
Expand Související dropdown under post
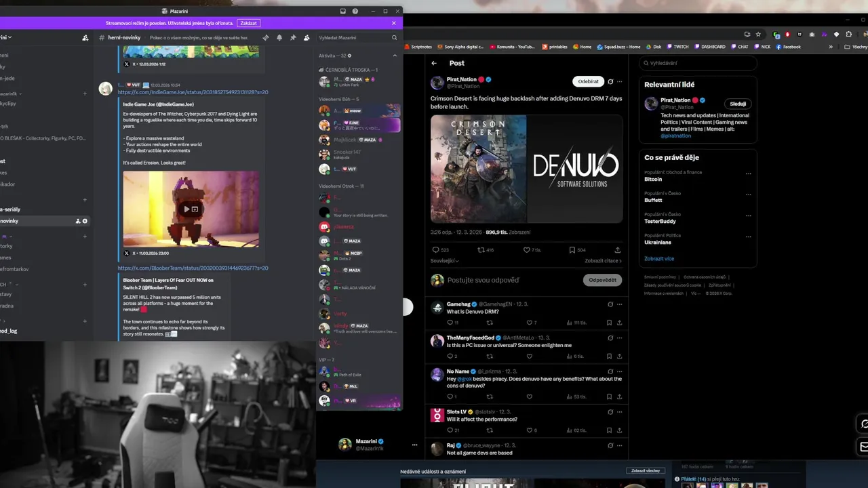point(444,261)
